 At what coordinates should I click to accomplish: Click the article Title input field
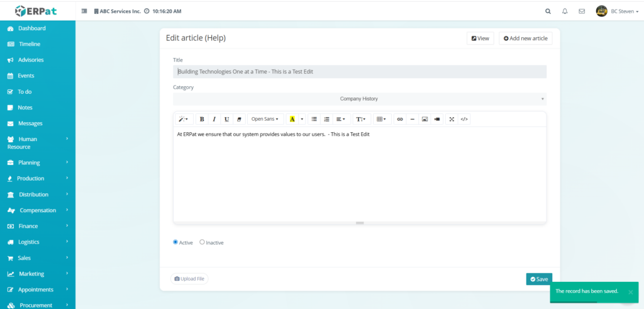tap(360, 72)
